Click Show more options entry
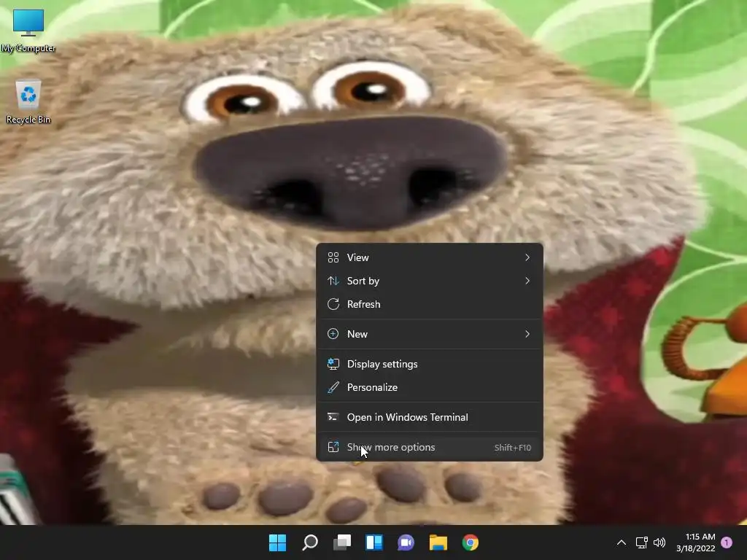 click(x=429, y=448)
